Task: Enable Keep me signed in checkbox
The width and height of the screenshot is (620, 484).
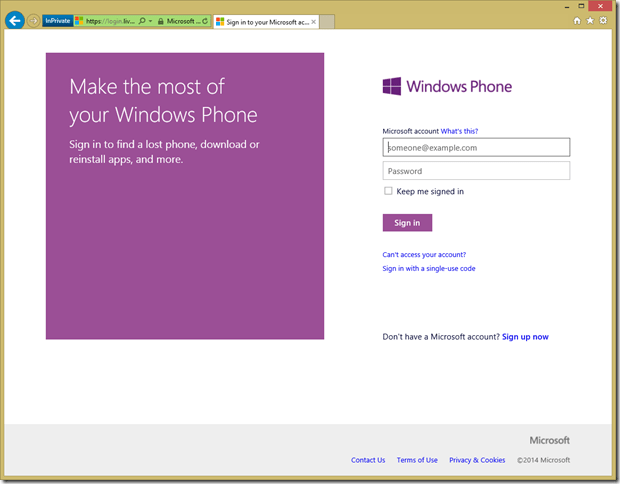Action: click(388, 191)
